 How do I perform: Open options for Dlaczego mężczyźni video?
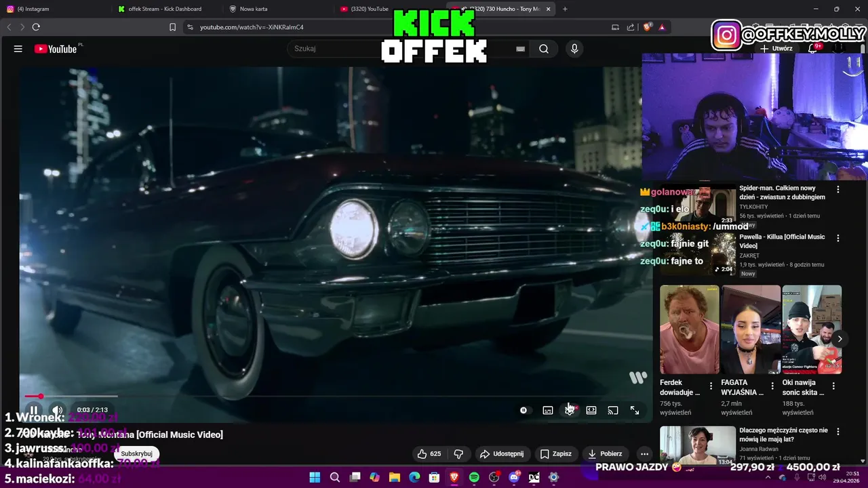pos(838,432)
